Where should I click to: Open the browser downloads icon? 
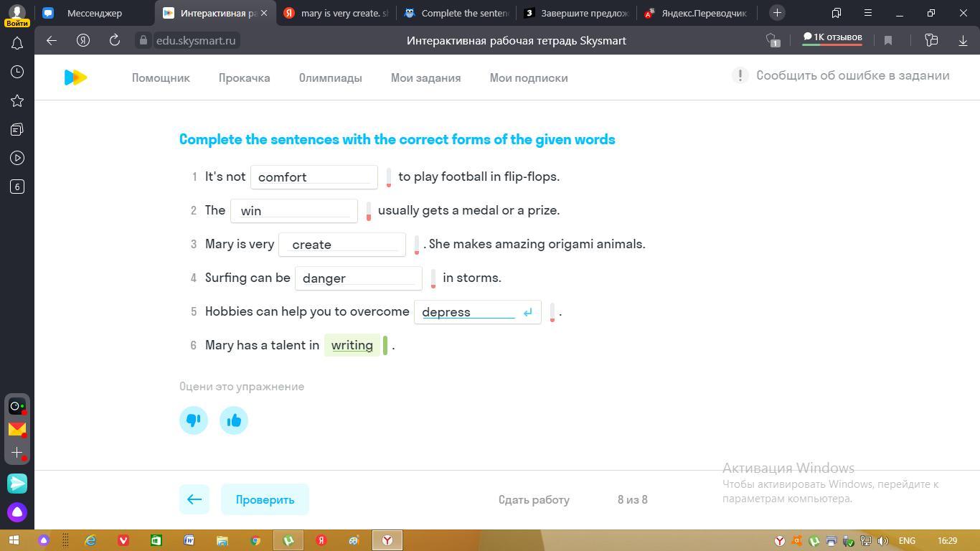(963, 41)
